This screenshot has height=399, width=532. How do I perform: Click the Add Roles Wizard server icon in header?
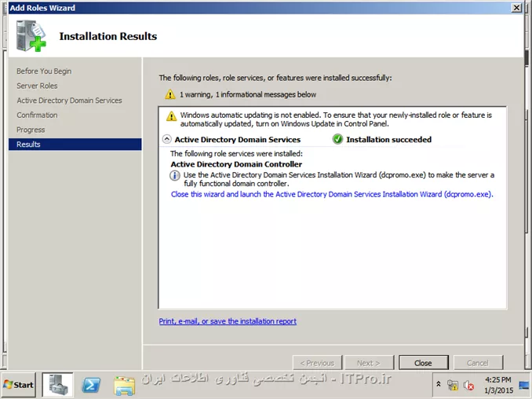click(x=31, y=35)
